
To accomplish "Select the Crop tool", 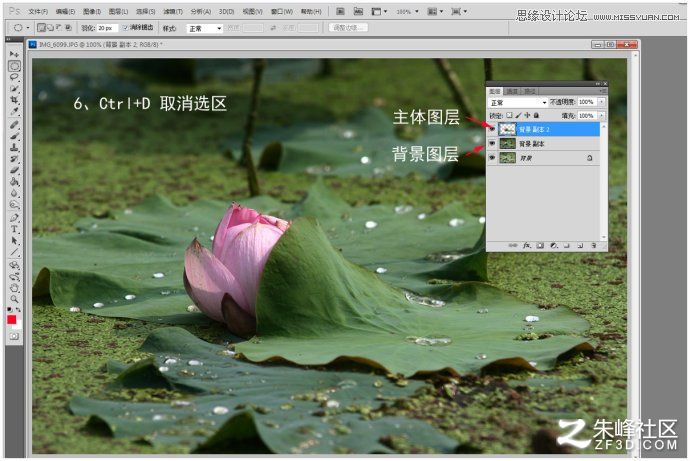I will 15,100.
